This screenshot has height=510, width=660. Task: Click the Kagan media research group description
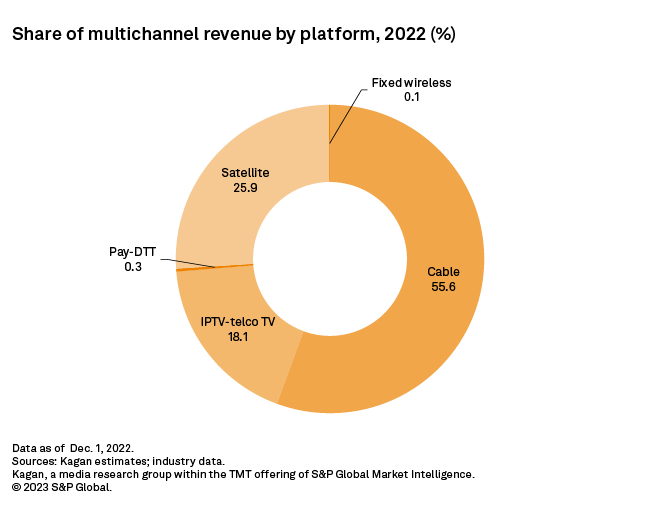tap(242, 474)
